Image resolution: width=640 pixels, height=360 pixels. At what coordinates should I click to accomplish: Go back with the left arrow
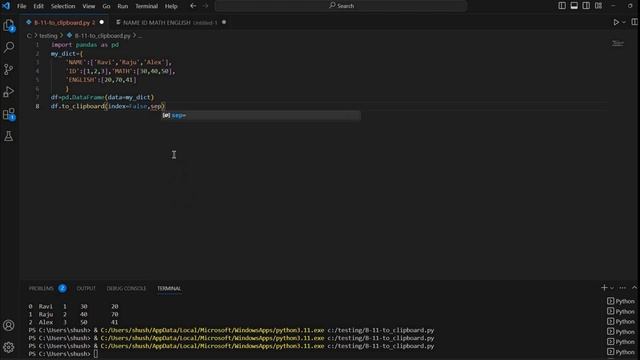pyautogui.click(x=193, y=6)
